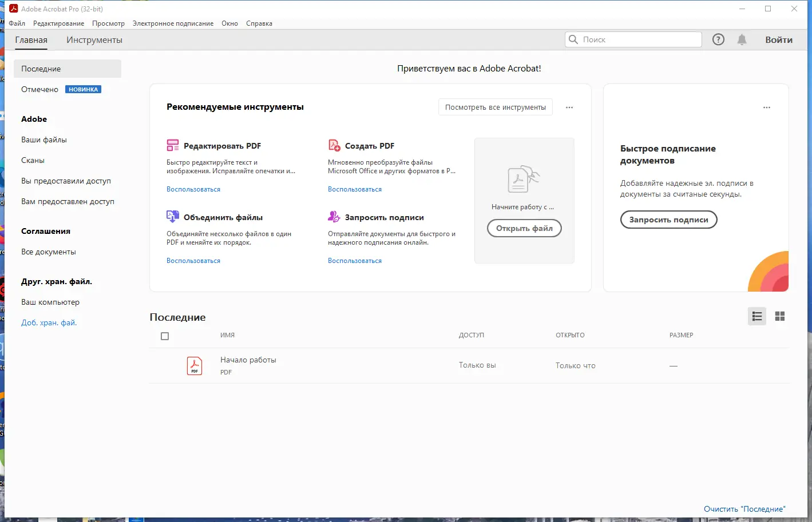
Task: Click the Adobe Acrobat title bar logo
Action: pyautogui.click(x=14, y=9)
